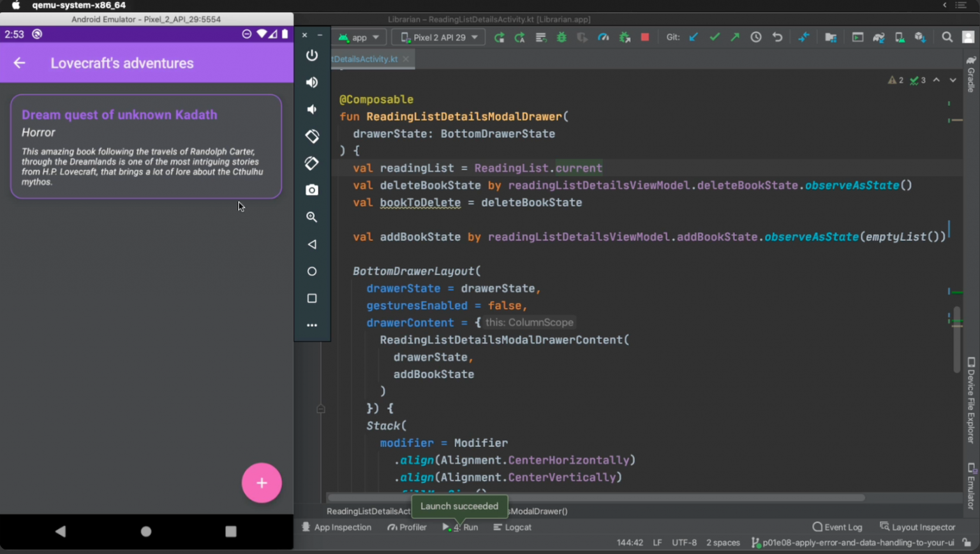The width and height of the screenshot is (980, 554).
Task: Take an emulator screenshot with camera icon
Action: pyautogui.click(x=312, y=190)
